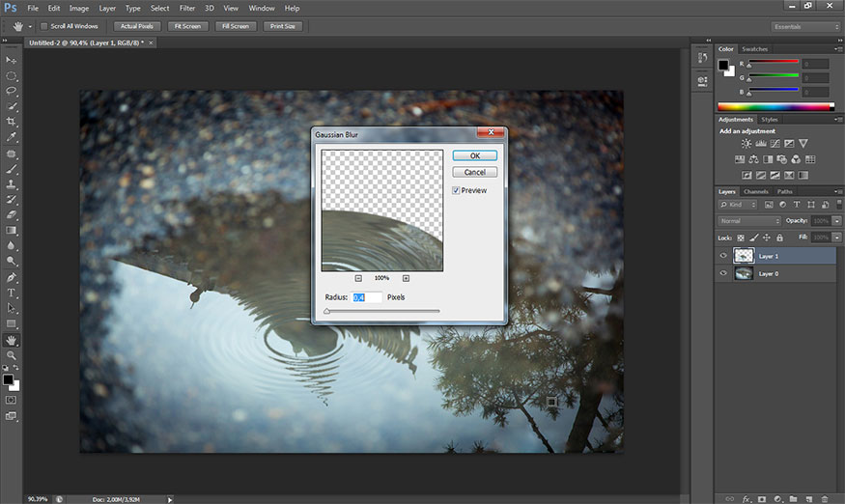
Task: Expand the Essentials workspace dropdown
Action: (806, 26)
